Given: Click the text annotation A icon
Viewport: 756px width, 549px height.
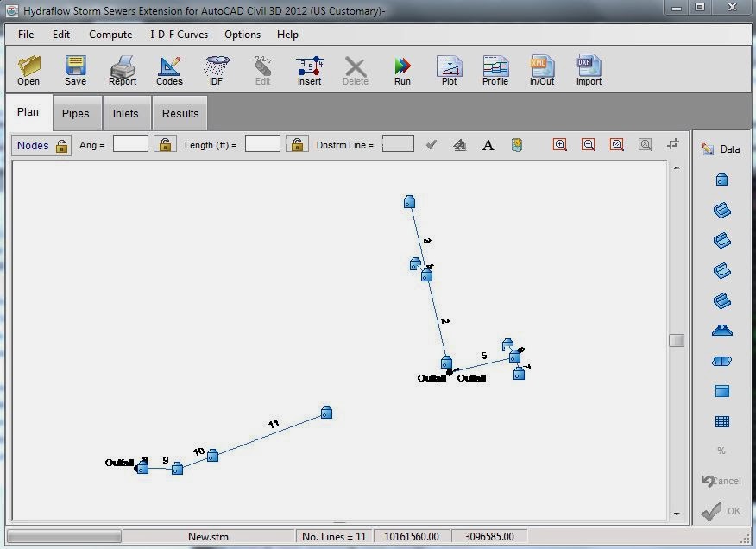Looking at the screenshot, I should [x=488, y=144].
